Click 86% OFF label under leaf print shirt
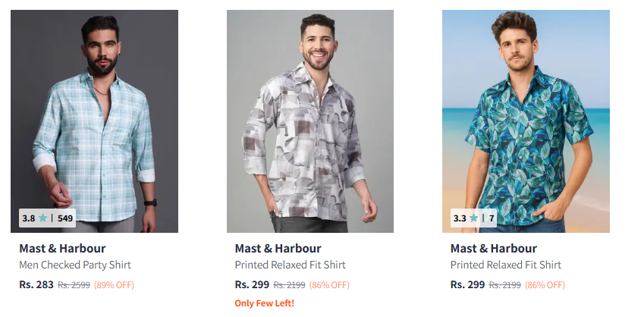Screen dimensions: 644x317 click(545, 285)
